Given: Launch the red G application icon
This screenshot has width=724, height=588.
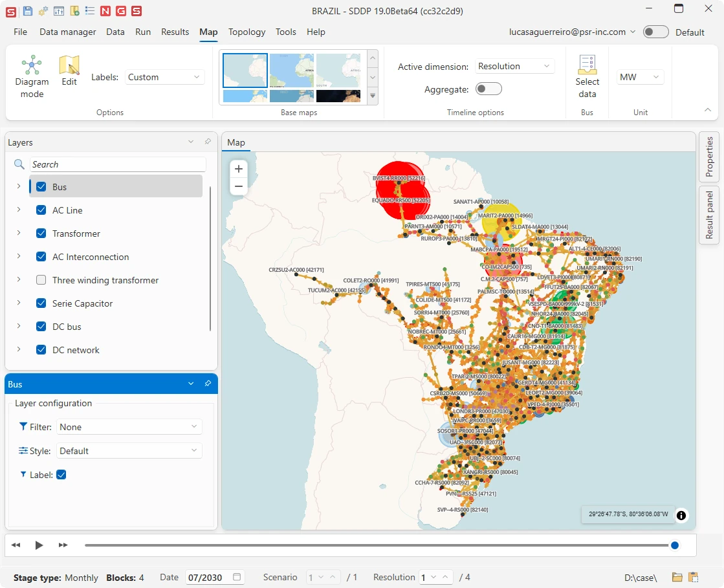Looking at the screenshot, I should point(121,11).
